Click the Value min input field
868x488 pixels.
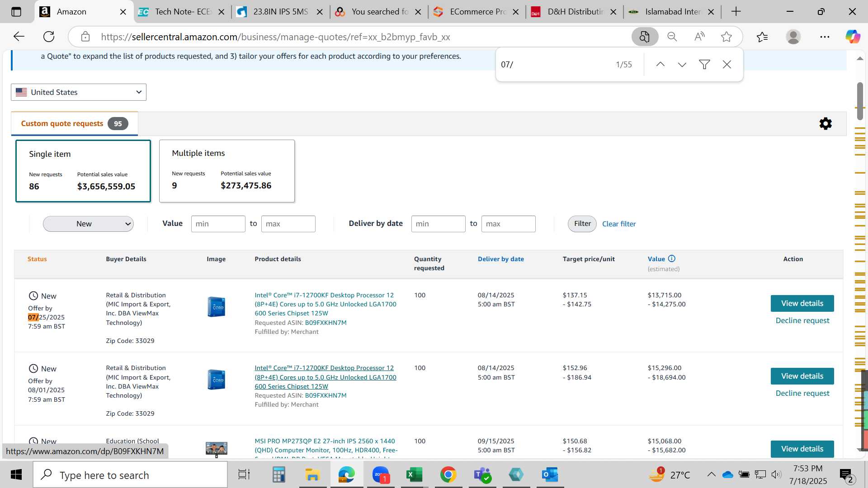tap(218, 224)
